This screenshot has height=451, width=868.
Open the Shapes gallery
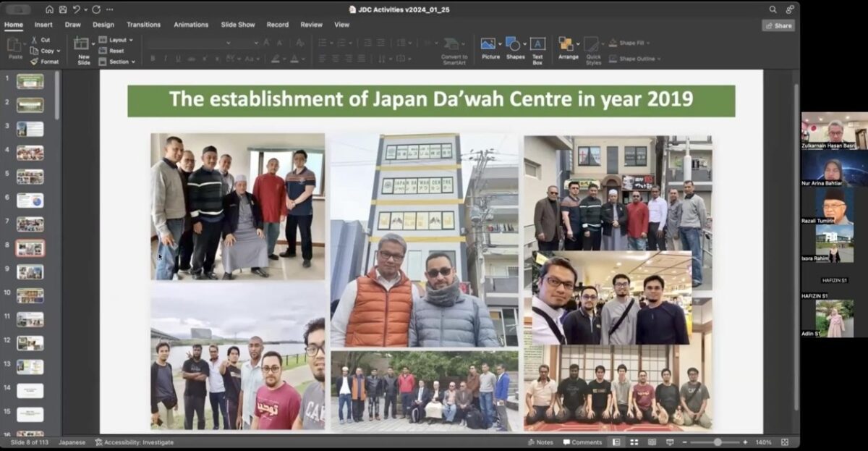515,49
